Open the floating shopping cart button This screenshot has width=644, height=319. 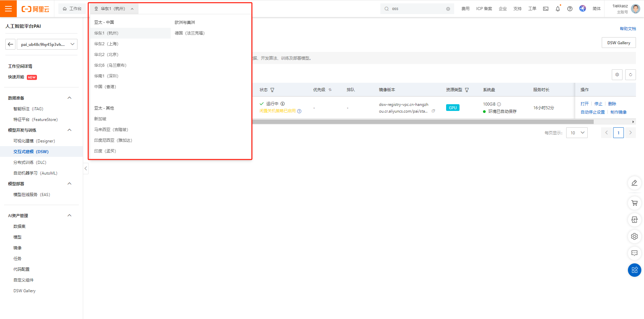pyautogui.click(x=634, y=203)
